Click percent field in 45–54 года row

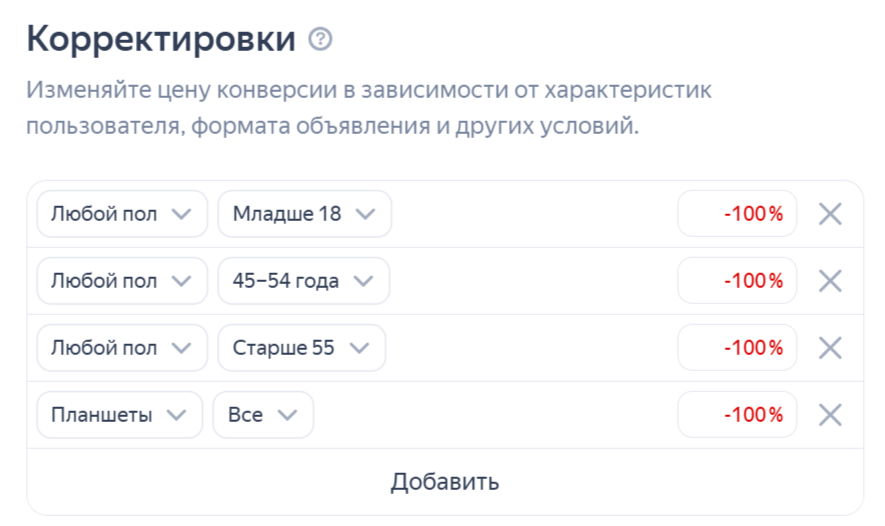coord(737,281)
